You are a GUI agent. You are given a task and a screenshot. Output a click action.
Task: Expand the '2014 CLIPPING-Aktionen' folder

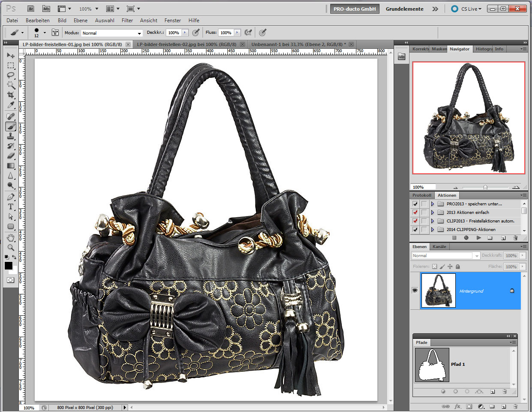pyautogui.click(x=433, y=229)
